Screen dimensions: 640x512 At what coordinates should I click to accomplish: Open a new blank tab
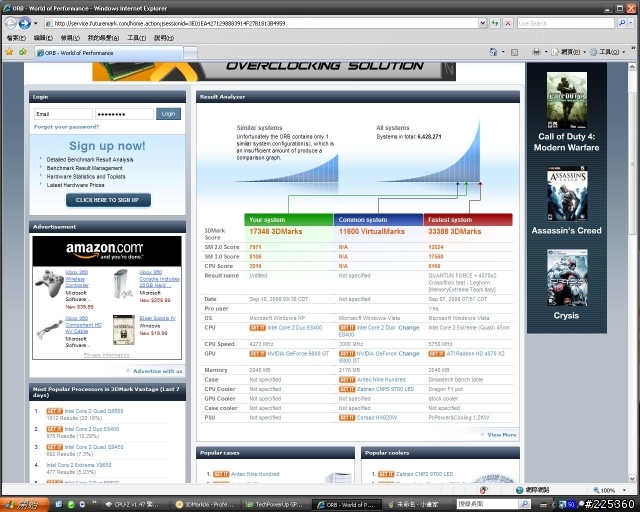tap(191, 53)
